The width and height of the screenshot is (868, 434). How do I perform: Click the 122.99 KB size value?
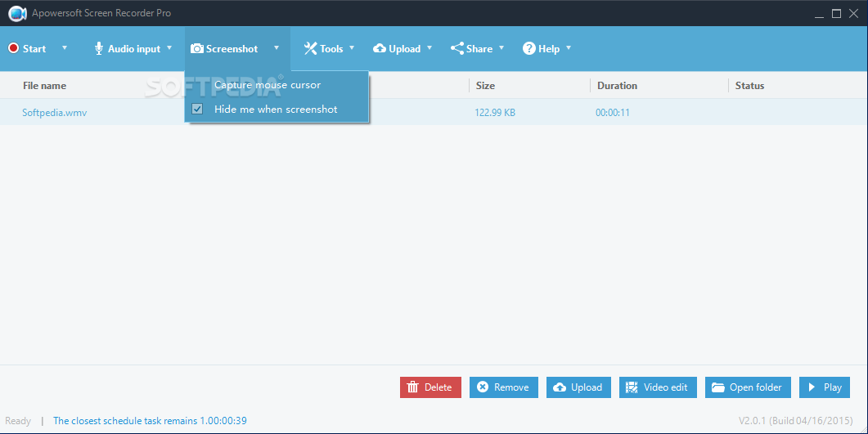click(x=495, y=112)
